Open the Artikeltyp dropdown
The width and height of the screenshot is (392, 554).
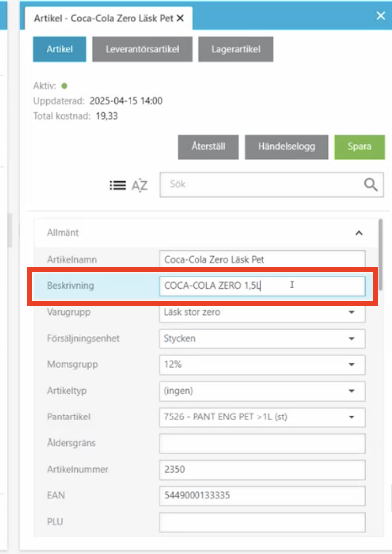(262, 391)
